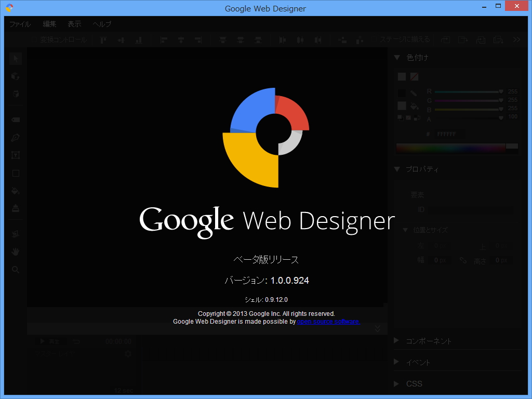This screenshot has height=399, width=532.
Task: Select the Shape tool
Action: (x=15, y=172)
